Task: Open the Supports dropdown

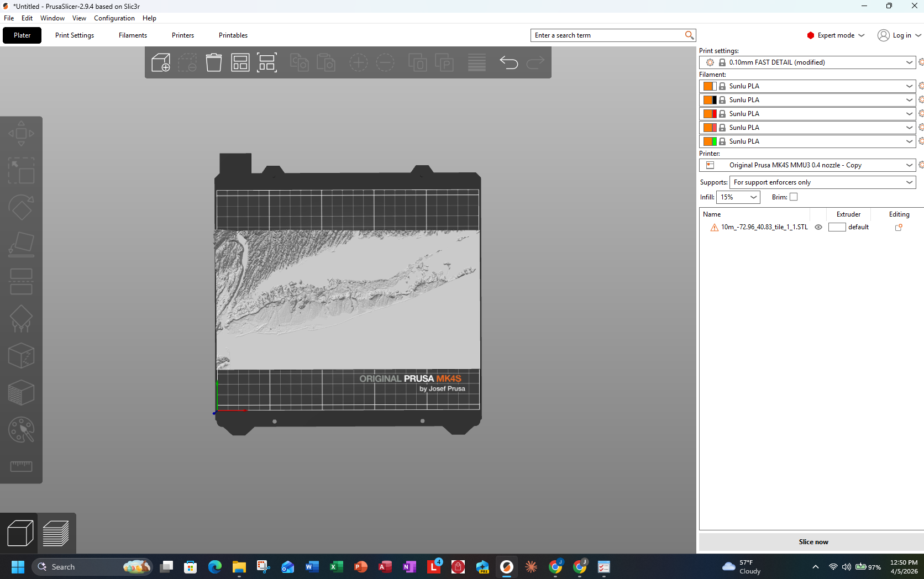Action: tap(822, 182)
